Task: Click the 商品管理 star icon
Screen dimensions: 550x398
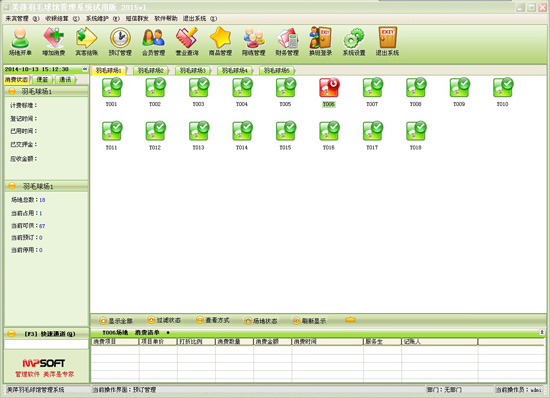Action: pos(220,42)
